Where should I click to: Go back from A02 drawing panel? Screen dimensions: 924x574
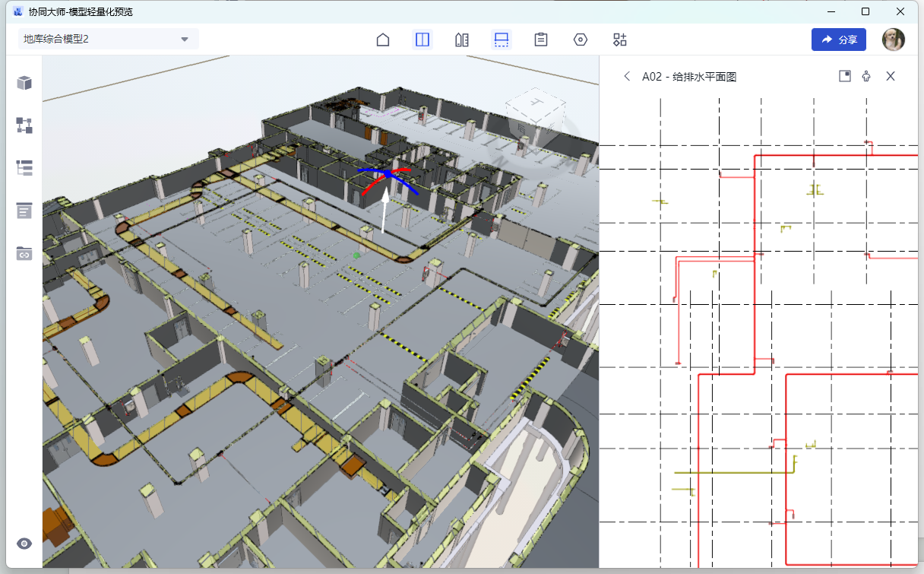click(627, 76)
